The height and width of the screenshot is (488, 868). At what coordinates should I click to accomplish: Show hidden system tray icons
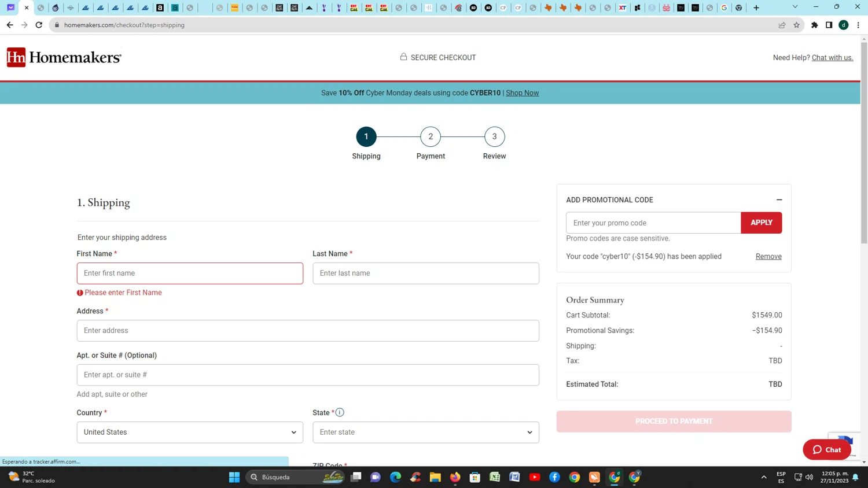(x=764, y=477)
